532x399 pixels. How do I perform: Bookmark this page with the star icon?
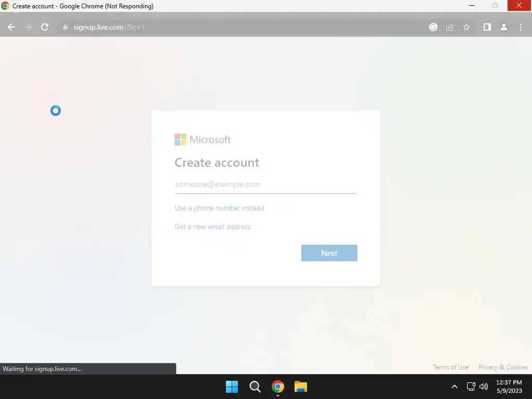coord(467,27)
